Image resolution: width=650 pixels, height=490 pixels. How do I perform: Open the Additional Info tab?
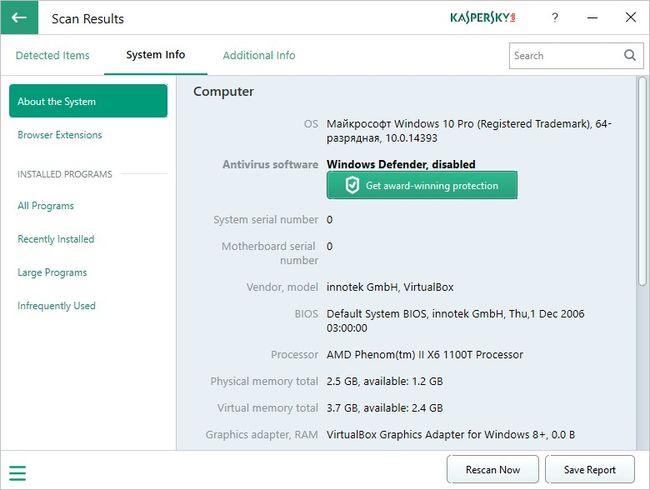(259, 55)
